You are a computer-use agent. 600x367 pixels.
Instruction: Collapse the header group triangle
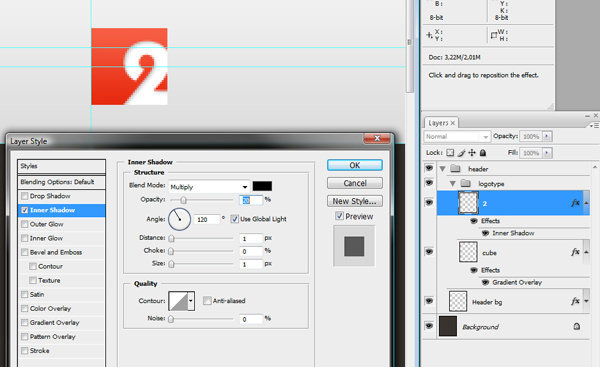[x=443, y=168]
